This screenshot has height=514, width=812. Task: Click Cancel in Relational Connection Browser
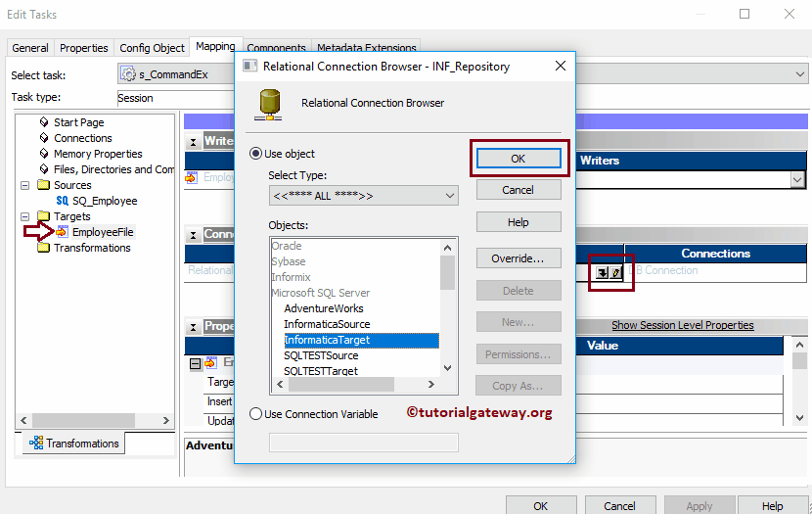(x=519, y=190)
